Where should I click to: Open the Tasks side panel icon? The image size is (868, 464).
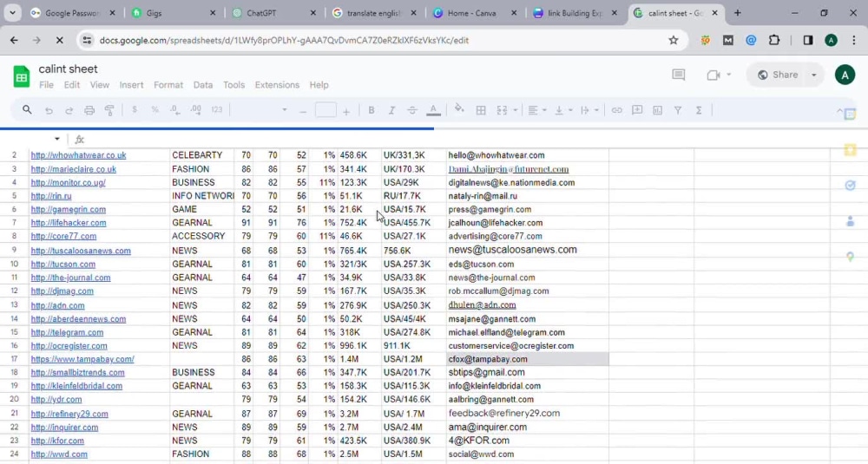point(851,186)
